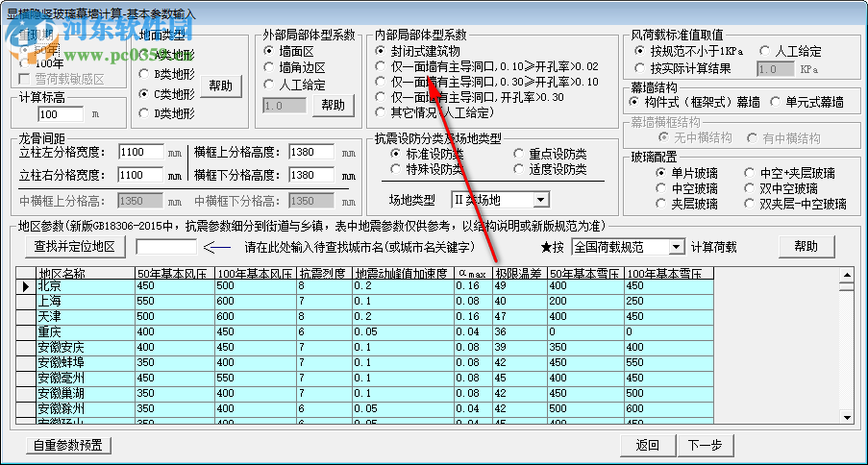Select 上海 row in region table
This screenshot has height=465, width=868.
point(364,302)
